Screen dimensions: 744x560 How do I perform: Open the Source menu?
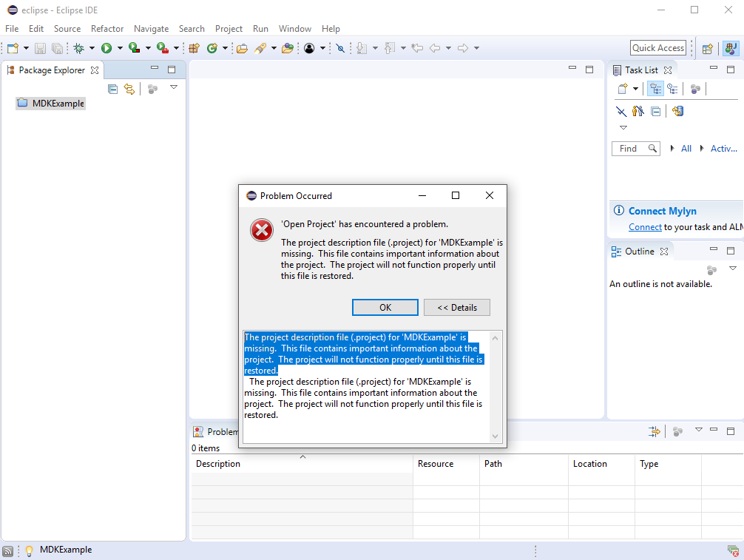coord(67,28)
